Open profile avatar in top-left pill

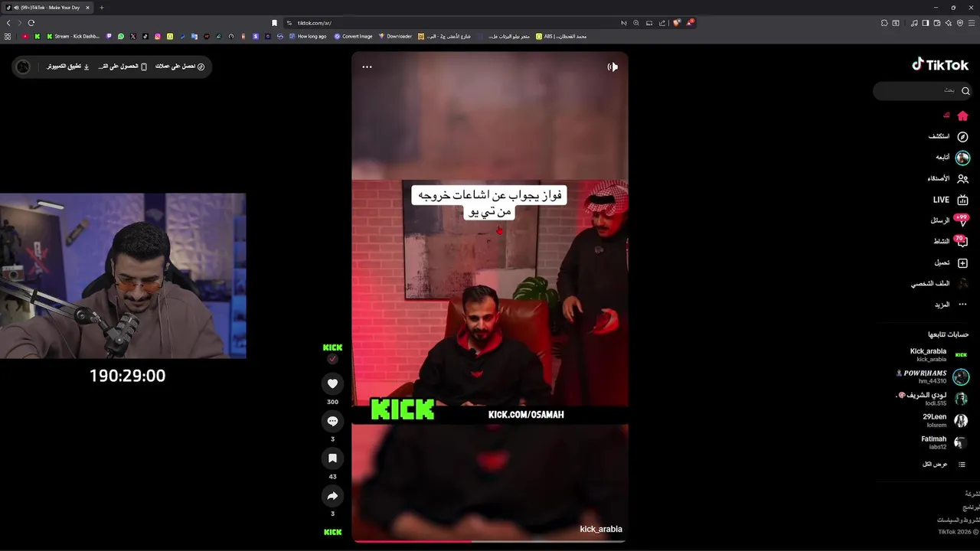(x=23, y=67)
